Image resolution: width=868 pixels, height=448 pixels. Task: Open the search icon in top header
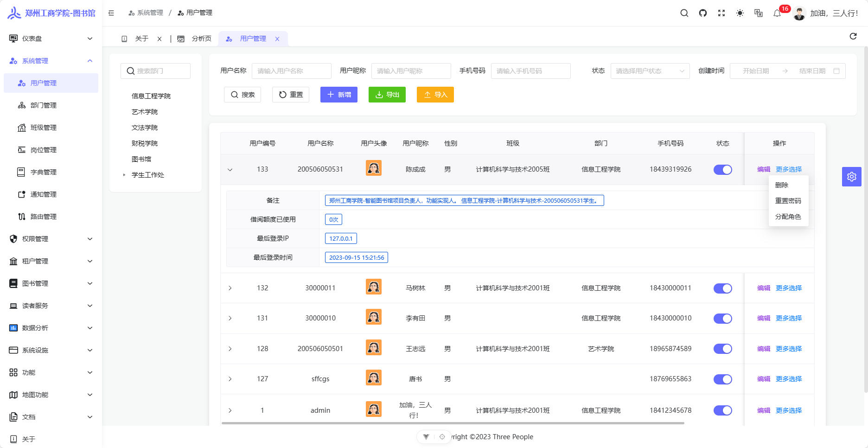684,13
